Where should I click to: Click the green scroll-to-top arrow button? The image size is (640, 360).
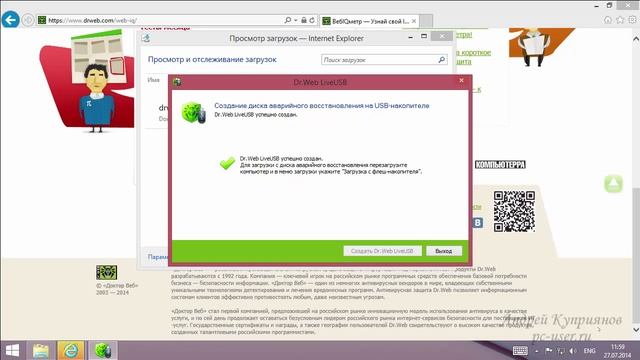pos(613,184)
